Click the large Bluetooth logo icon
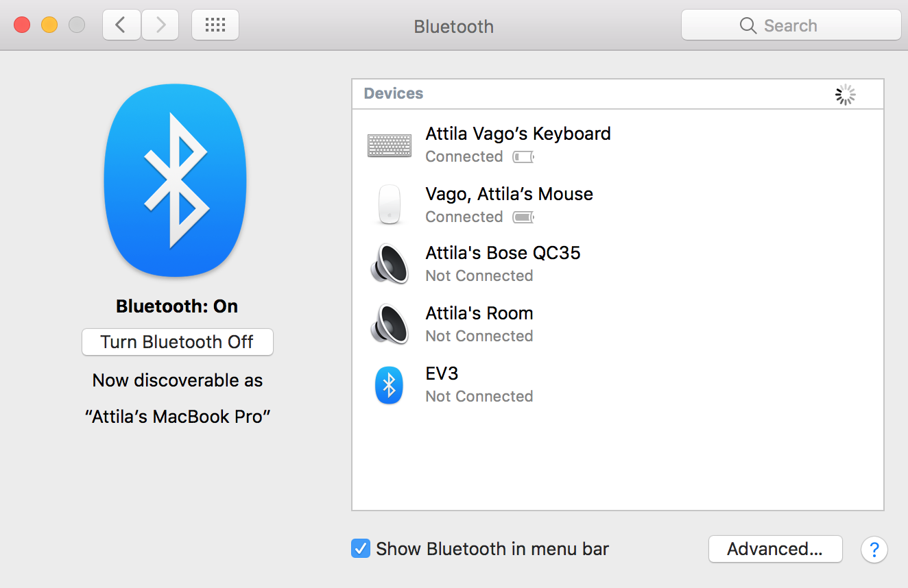This screenshot has width=908, height=588. 176,180
